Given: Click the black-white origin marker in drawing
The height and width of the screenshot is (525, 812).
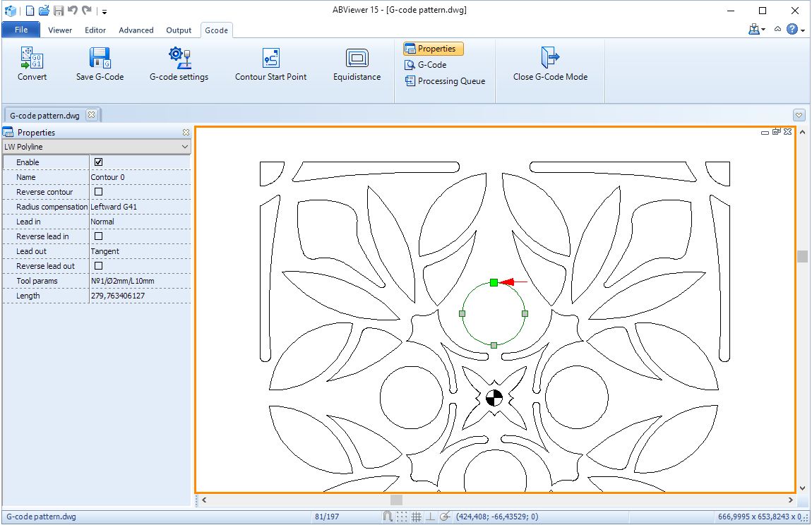Looking at the screenshot, I should tap(494, 398).
